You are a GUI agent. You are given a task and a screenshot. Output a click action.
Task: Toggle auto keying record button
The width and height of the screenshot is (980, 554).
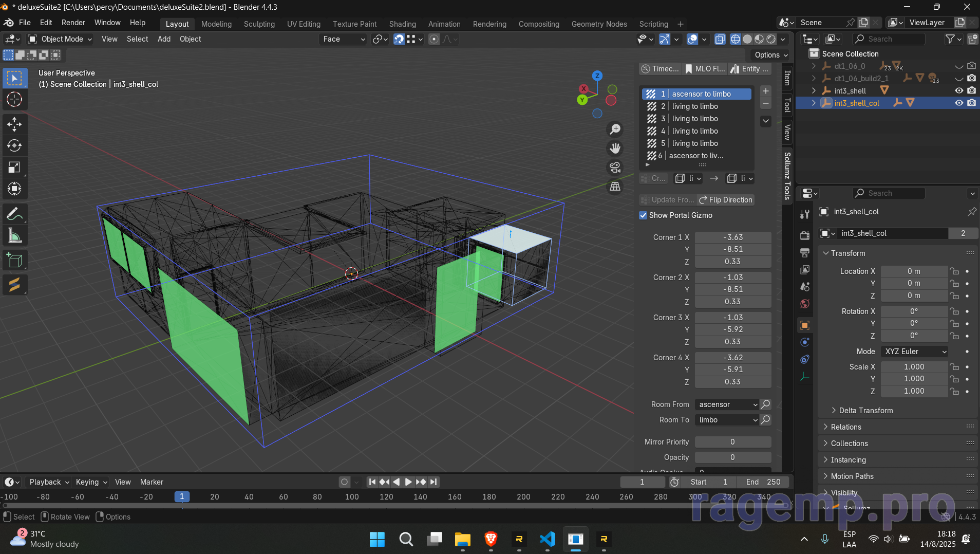pos(344,482)
